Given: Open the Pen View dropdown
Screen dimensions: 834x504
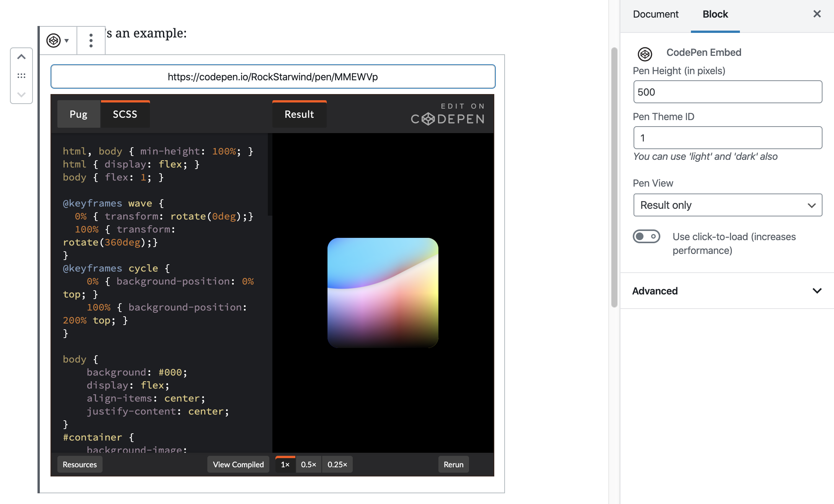Looking at the screenshot, I should tap(728, 205).
